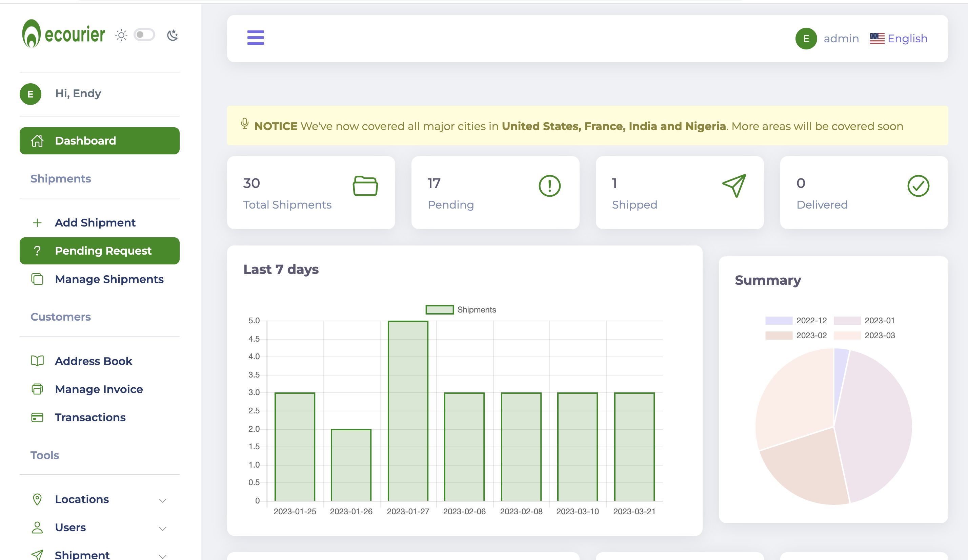Viewport: 968px width, 560px height.
Task: Click the Delivered checkmark icon
Action: click(x=918, y=186)
